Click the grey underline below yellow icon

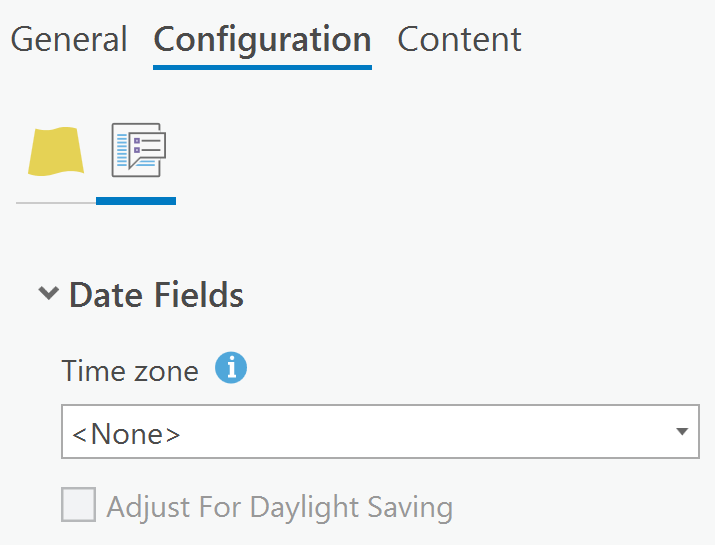pyautogui.click(x=56, y=202)
